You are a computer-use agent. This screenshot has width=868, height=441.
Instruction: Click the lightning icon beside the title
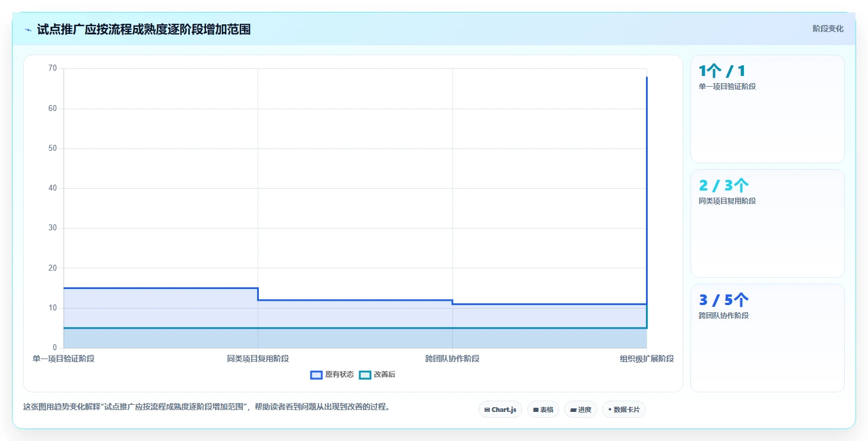pyautogui.click(x=28, y=30)
